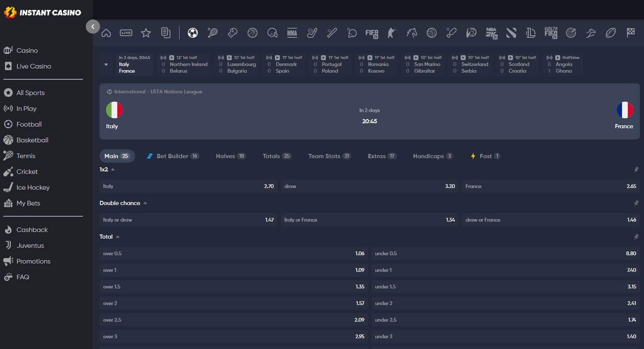Image resolution: width=644 pixels, height=349 pixels.
Task: Open the LIVE events icon
Action: pos(126,33)
